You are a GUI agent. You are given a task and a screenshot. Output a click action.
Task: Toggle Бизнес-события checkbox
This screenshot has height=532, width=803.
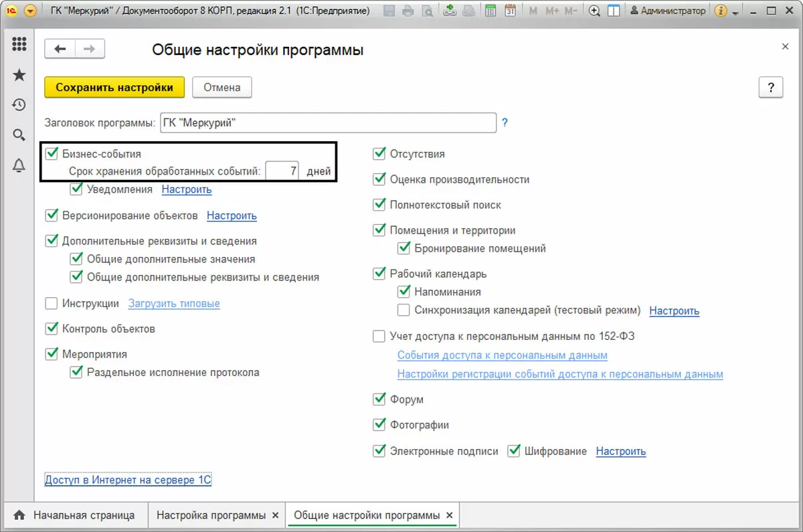click(52, 154)
